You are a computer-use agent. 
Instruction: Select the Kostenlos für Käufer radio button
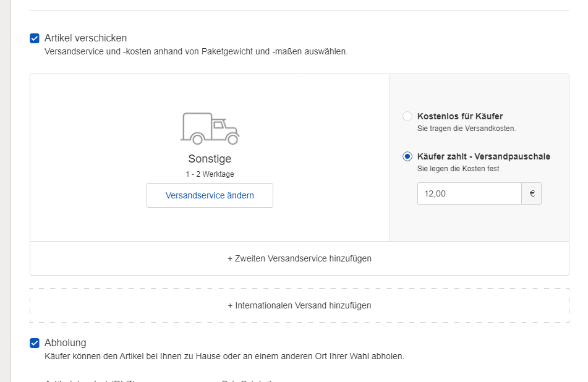[x=407, y=116]
